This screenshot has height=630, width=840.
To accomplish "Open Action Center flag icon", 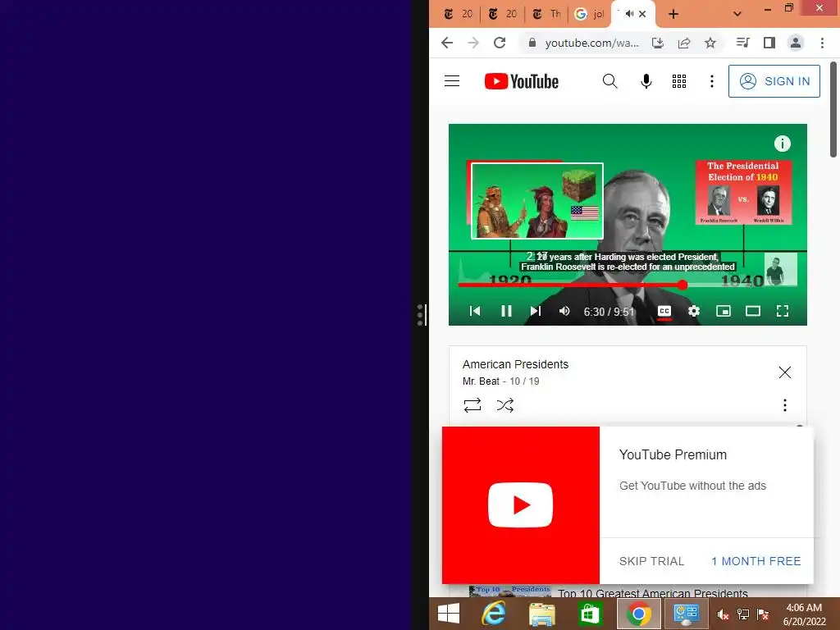I will pos(763,615).
